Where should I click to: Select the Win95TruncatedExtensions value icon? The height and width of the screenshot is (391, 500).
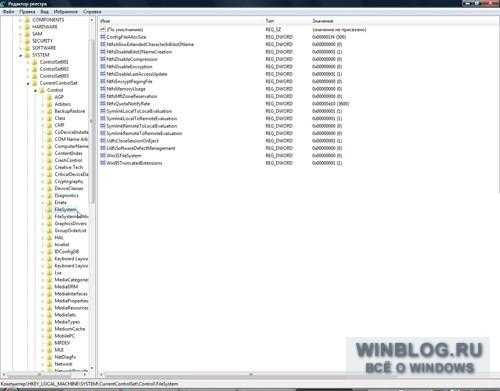coord(103,163)
